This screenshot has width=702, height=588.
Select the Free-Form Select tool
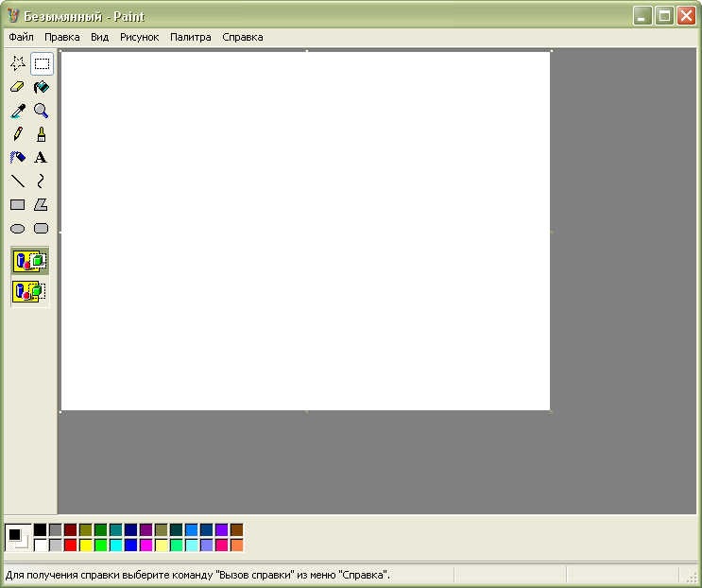pos(18,63)
